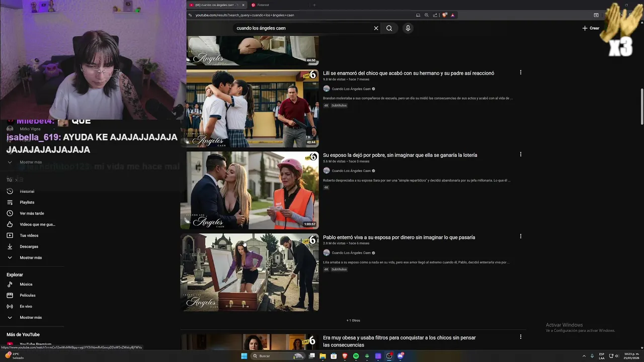This screenshot has height=362, width=644.
Task: Switch to the Pinterest browser tab
Action: 263,5
